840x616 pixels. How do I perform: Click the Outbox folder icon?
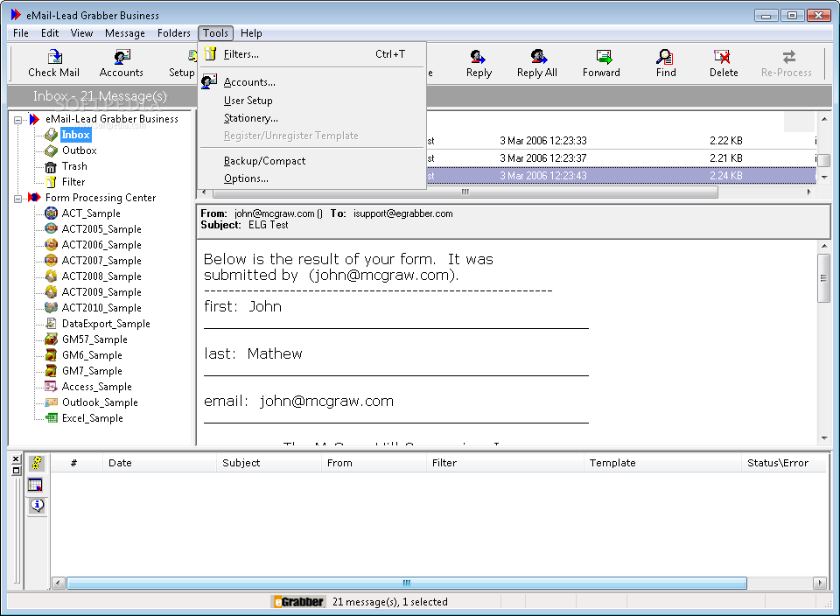pyautogui.click(x=51, y=150)
